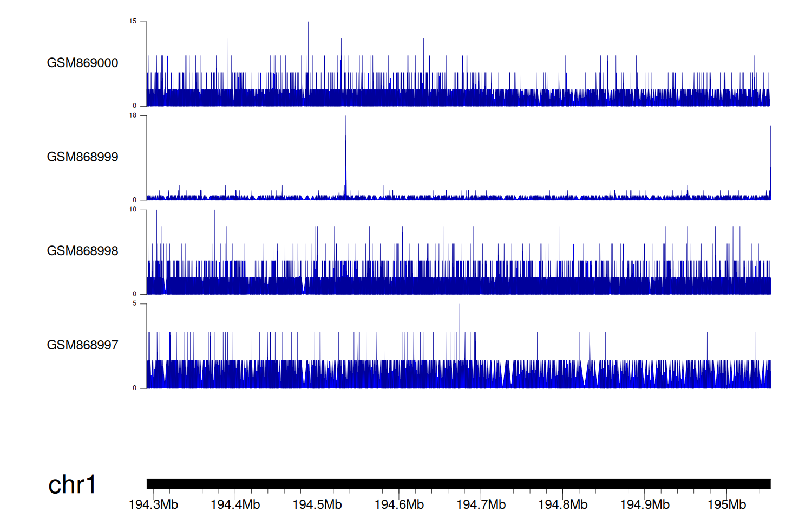Jump to the 194.6Mb axis label

399,504
